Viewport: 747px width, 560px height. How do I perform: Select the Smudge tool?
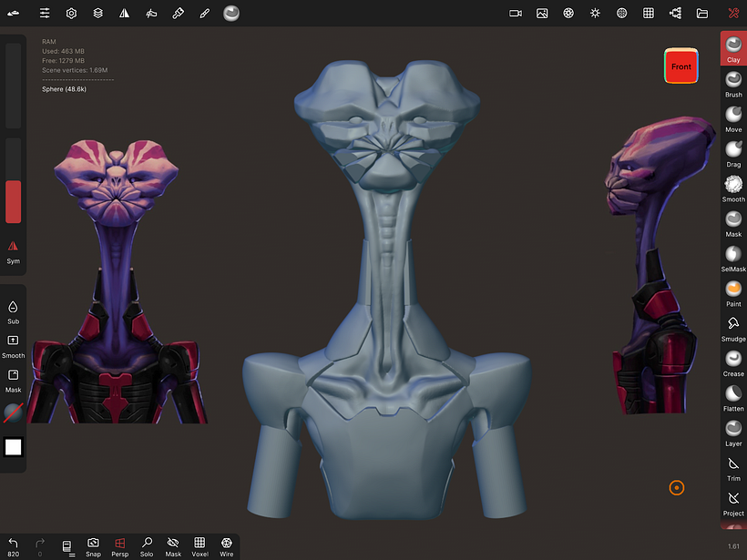pos(733,325)
